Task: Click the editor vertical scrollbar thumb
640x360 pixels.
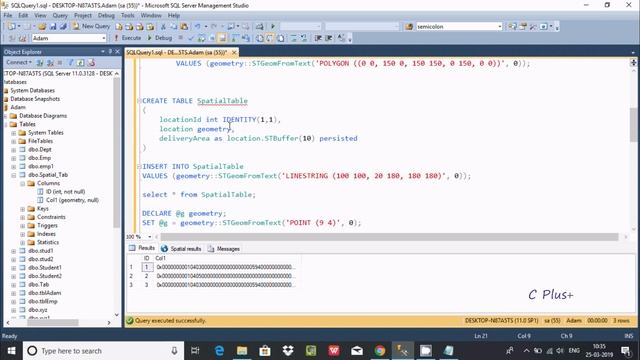Action: click(633, 124)
